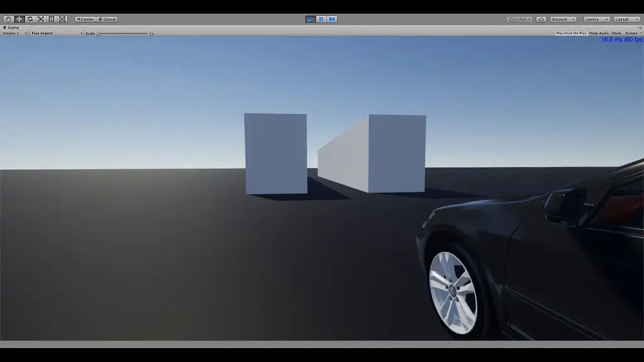
Task: Select the Rotate tool
Action: 30,19
